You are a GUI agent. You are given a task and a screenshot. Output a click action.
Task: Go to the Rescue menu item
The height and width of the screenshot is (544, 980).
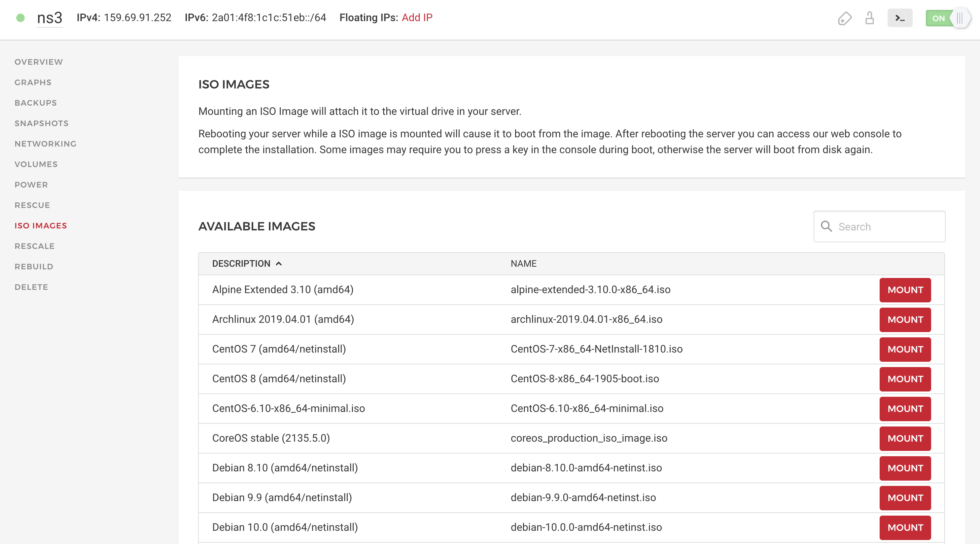(32, 205)
